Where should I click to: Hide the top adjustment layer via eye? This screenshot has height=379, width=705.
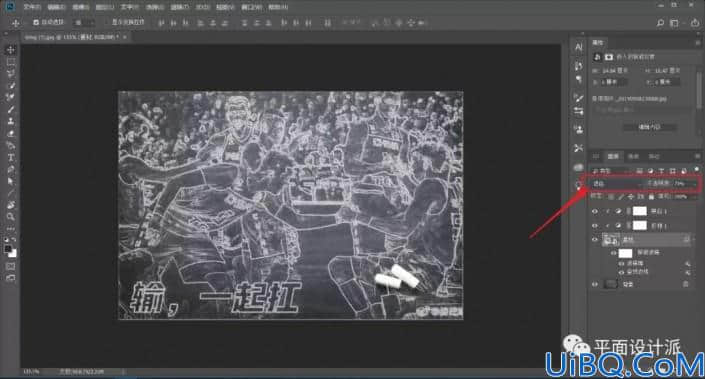pos(595,211)
